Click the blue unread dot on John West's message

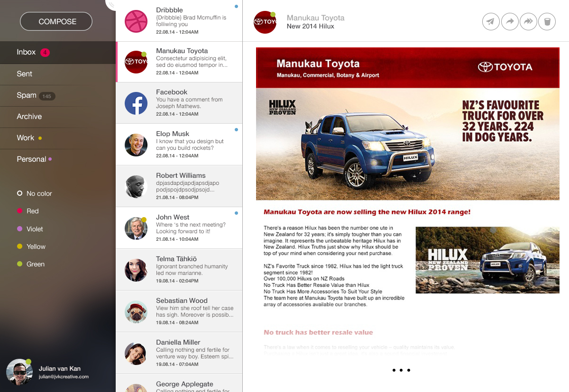(x=236, y=213)
